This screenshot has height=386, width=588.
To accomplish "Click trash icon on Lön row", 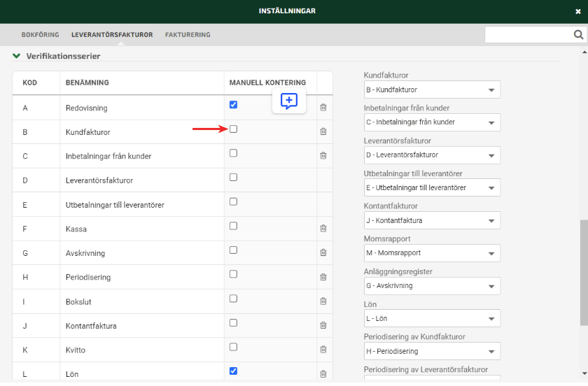I will tap(323, 374).
